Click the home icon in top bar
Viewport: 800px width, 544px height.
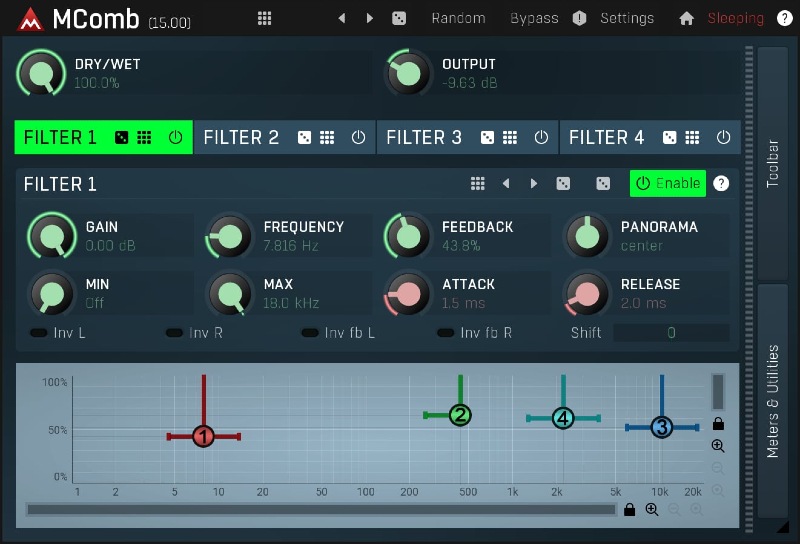point(686,18)
